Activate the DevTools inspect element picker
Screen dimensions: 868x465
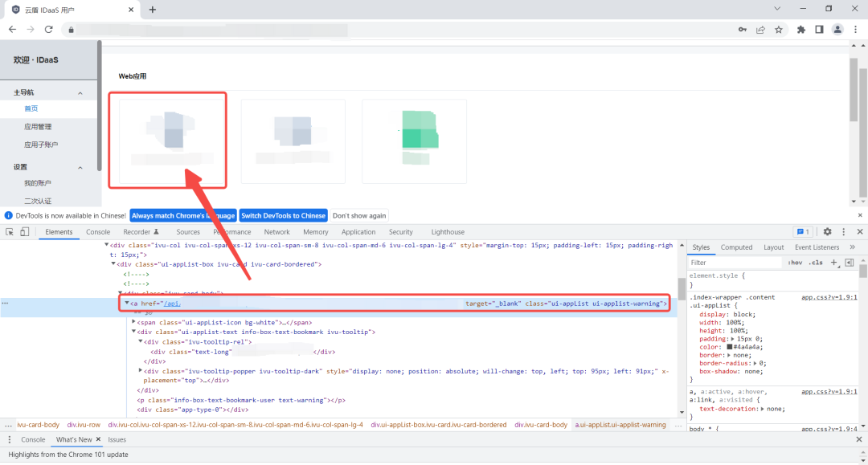point(10,232)
